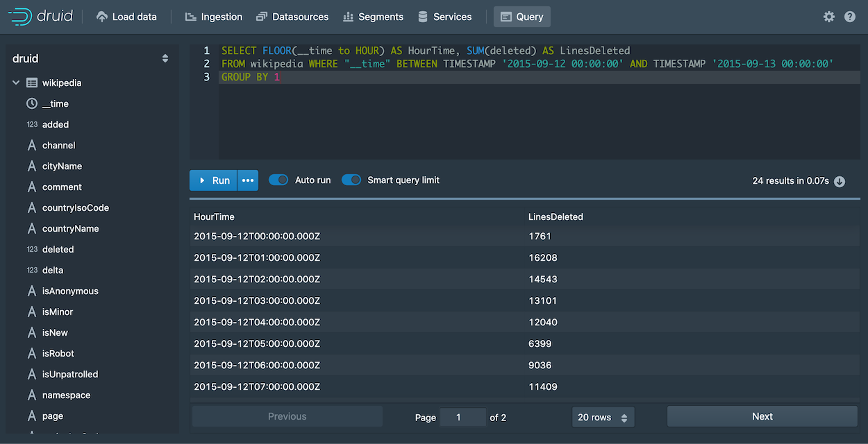The width and height of the screenshot is (868, 444).
Task: Click line number 3 in the editor gutter
Action: pos(207,77)
